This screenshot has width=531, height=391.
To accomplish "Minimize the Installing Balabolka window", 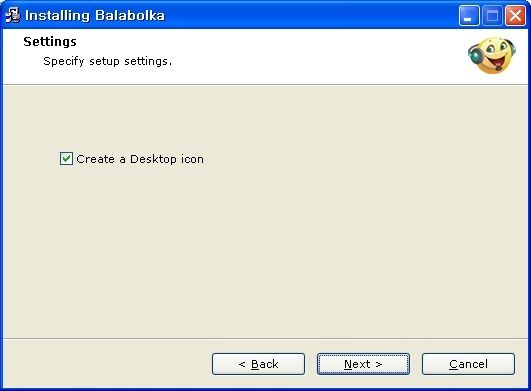I will (x=469, y=16).
